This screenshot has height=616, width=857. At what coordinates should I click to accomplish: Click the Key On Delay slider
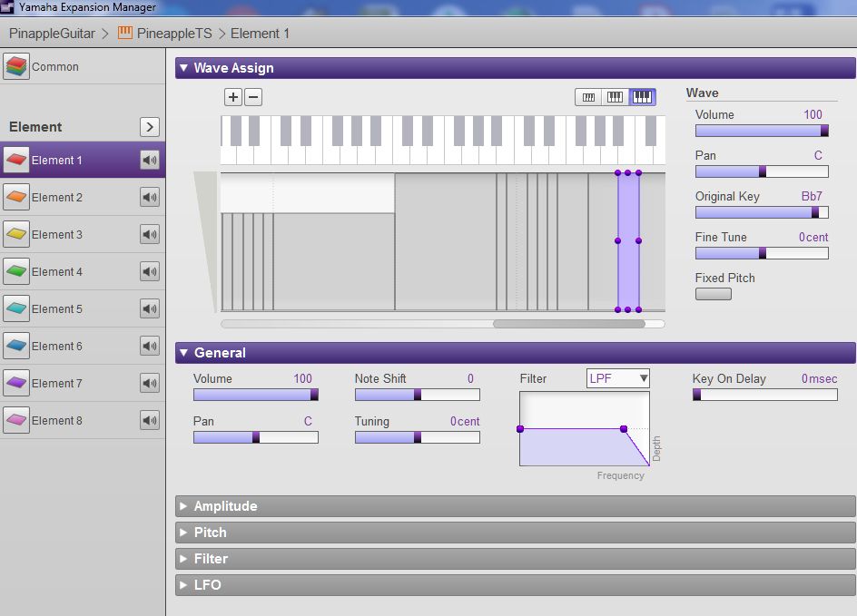click(x=764, y=395)
